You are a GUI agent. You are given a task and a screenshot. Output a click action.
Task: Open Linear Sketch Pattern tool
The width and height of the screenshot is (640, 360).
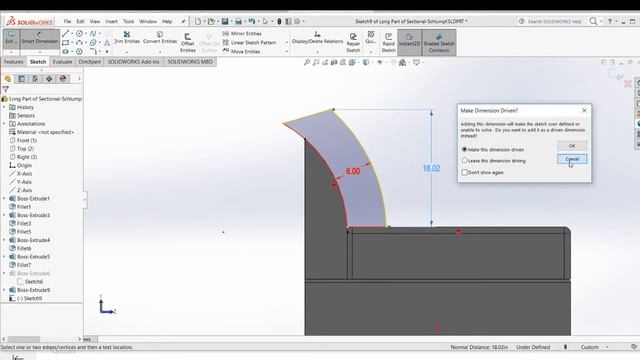click(249, 42)
